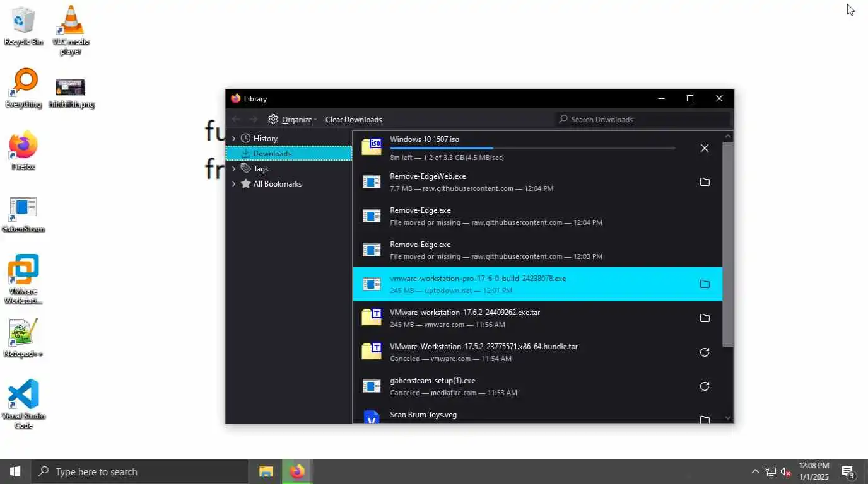Click the 'Remove-EdgeWeb.exe' file name
Screen dimensions: 868x484
click(x=428, y=176)
